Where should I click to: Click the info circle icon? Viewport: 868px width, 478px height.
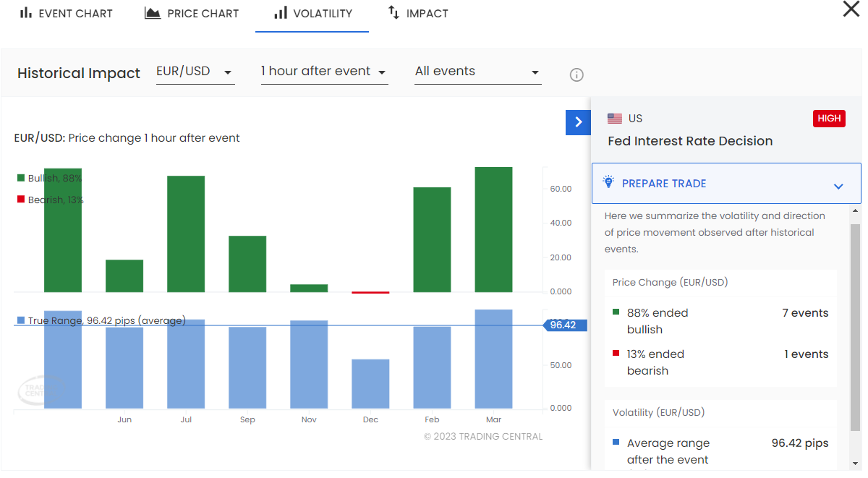click(x=576, y=74)
